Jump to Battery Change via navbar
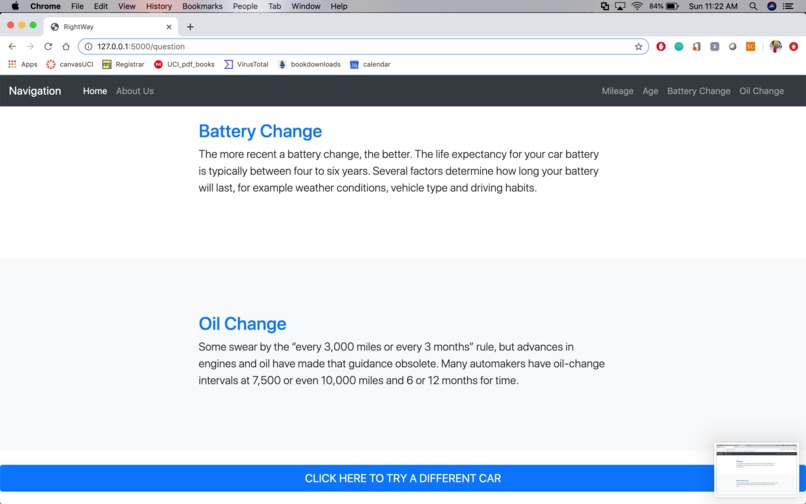The width and height of the screenshot is (806, 504). coord(699,91)
